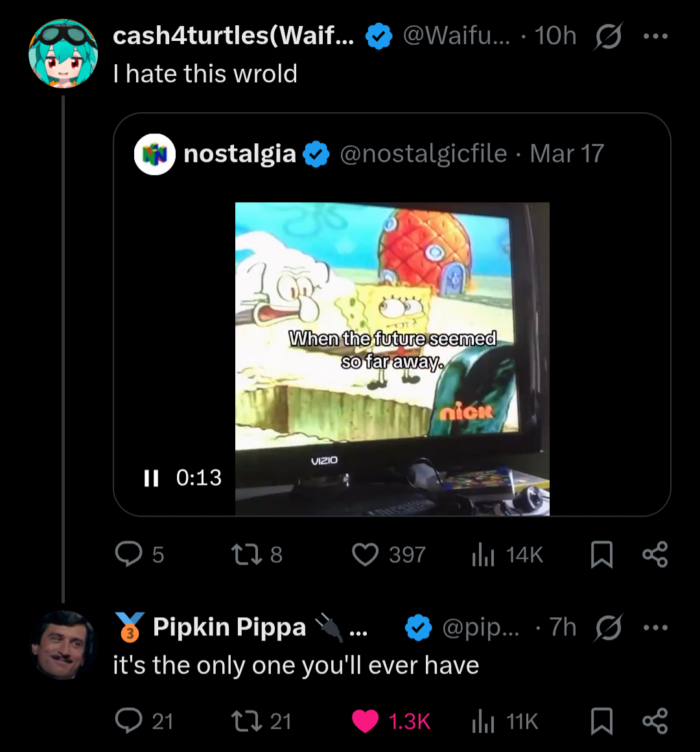Screen dimensions: 700x752
Task: Unlike Pipkin Pippa's reply
Action: pyautogui.click(x=366, y=721)
